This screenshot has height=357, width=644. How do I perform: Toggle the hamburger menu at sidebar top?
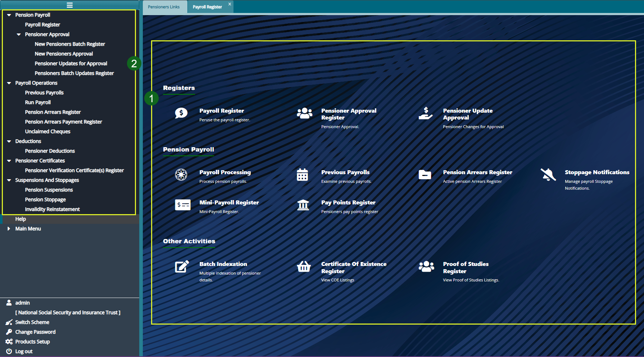click(x=70, y=5)
